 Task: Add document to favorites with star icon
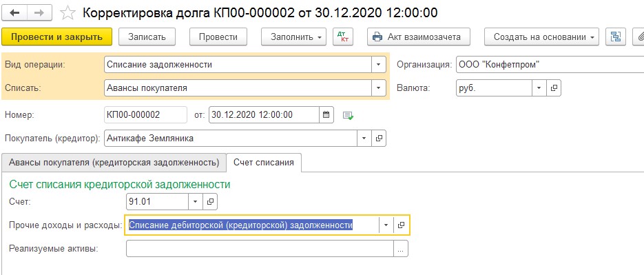point(67,13)
